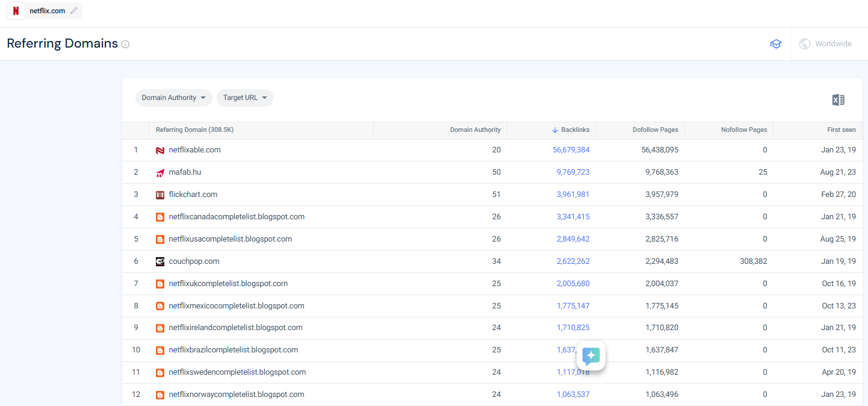Viewport: 868px width, 406px height.
Task: Open backlinks count 2,849,642 link
Action: click(x=573, y=239)
